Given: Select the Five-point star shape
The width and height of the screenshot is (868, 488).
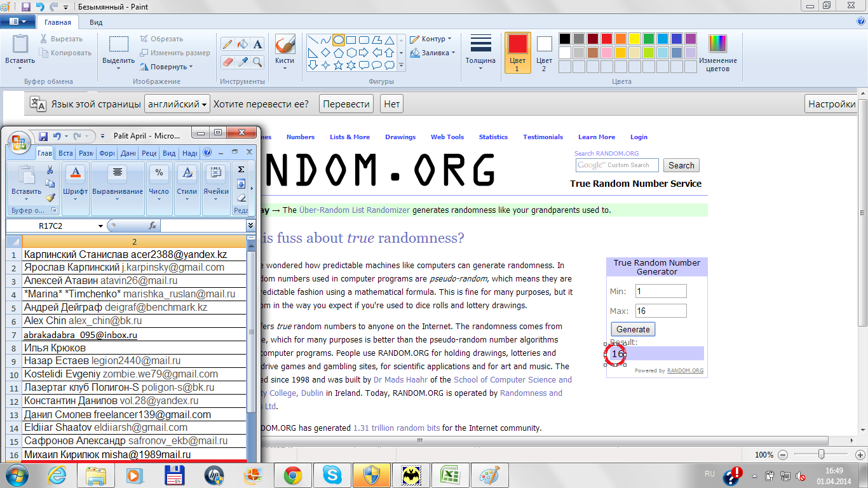Looking at the screenshot, I should click(339, 65).
